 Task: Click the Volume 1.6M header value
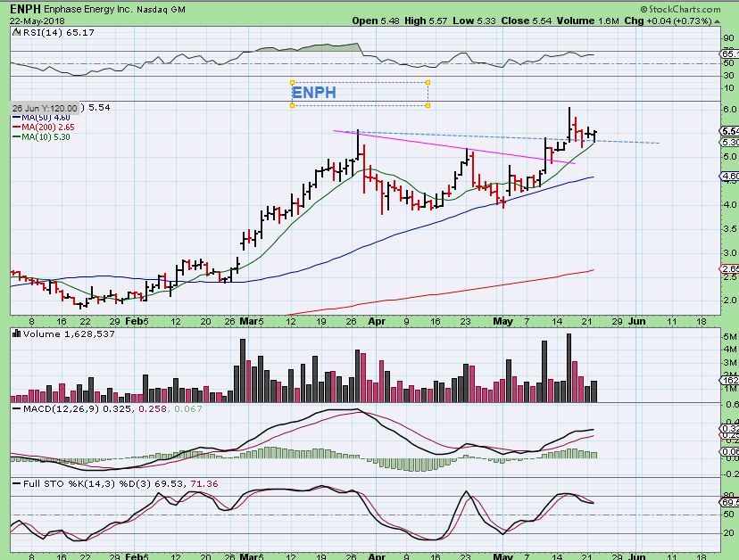click(x=587, y=21)
